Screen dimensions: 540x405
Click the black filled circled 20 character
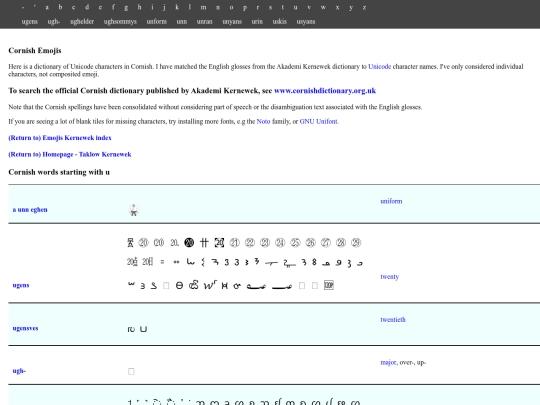click(x=189, y=243)
